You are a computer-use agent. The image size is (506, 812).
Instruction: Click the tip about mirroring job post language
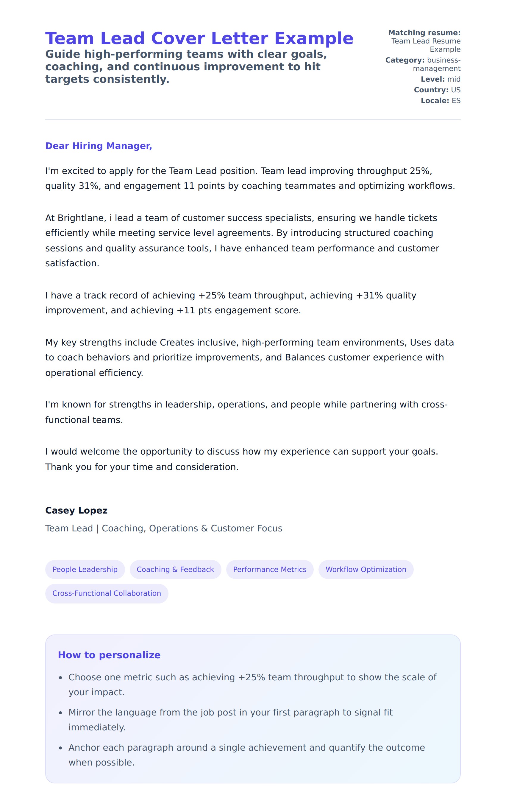230,720
